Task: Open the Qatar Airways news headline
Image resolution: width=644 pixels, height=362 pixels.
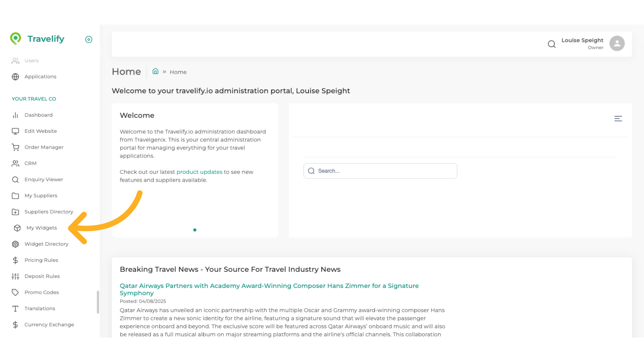Action: coord(269,286)
